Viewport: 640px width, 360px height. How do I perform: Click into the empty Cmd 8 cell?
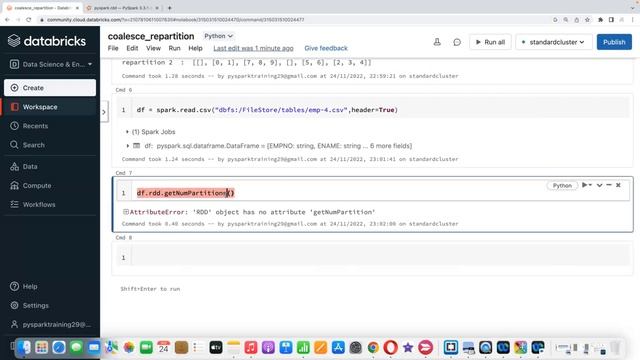pos(380,258)
